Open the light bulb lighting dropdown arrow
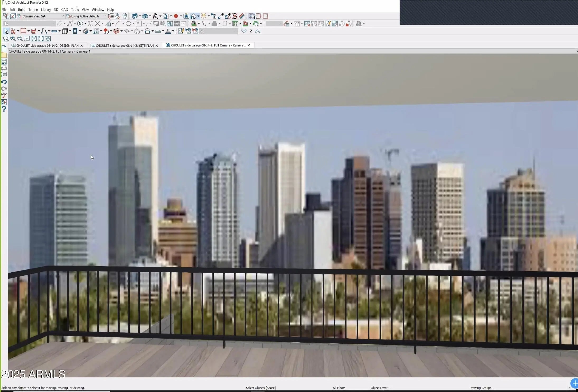Image resolution: width=578 pixels, height=392 pixels. pyautogui.click(x=209, y=16)
